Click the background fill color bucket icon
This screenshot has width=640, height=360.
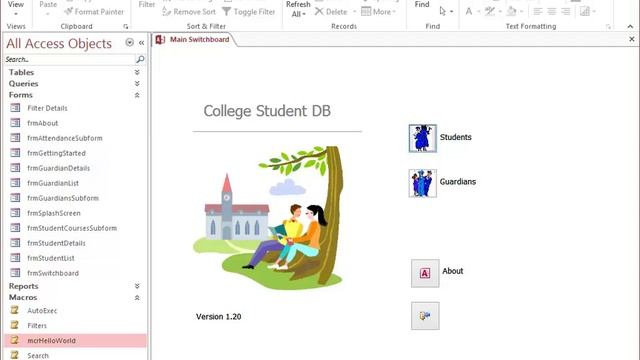point(511,11)
